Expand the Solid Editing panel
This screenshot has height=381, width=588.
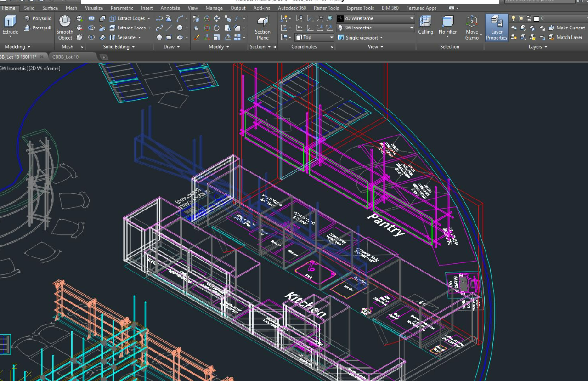pyautogui.click(x=119, y=47)
